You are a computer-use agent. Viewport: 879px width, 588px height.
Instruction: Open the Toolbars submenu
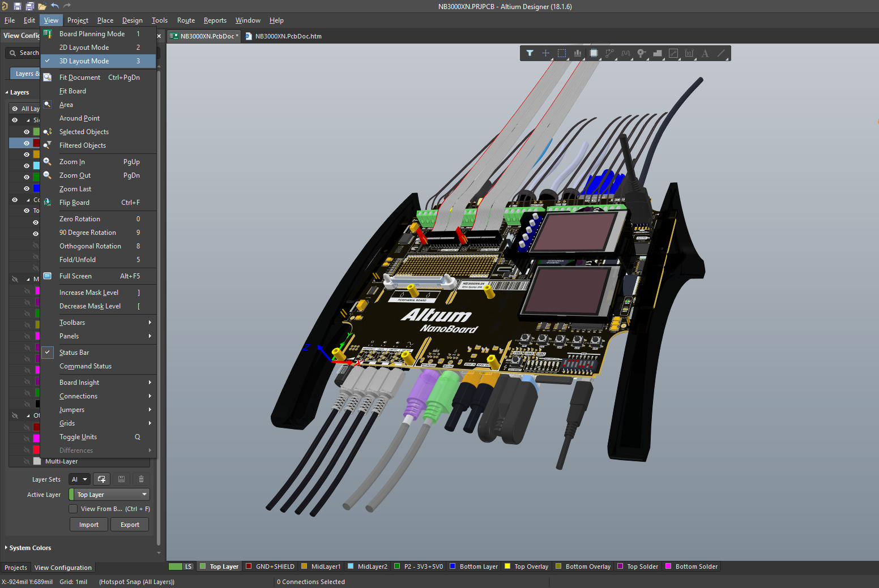98,323
